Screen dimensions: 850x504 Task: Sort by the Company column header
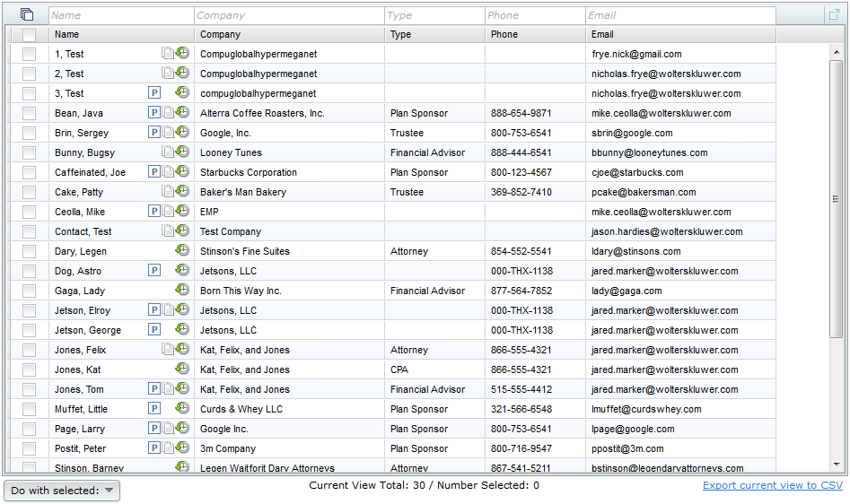(290, 34)
